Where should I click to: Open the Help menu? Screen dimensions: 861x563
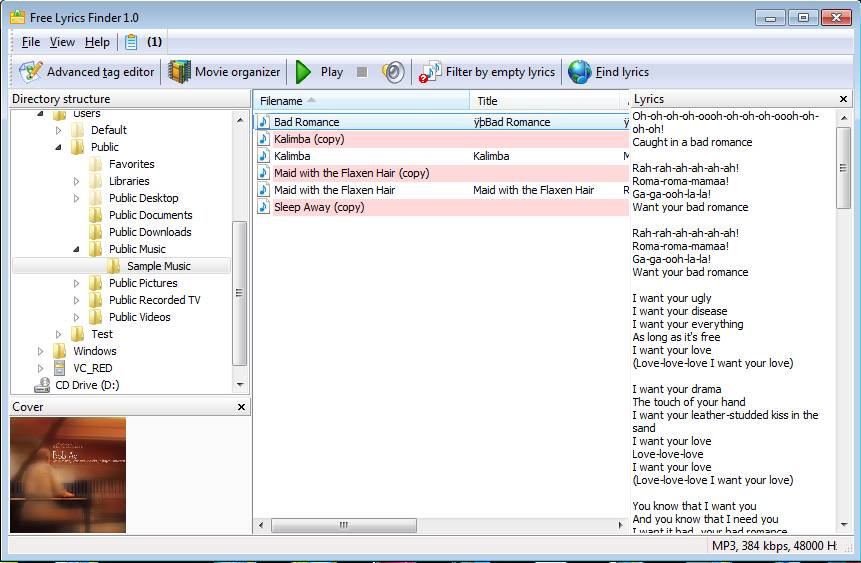[x=97, y=42]
